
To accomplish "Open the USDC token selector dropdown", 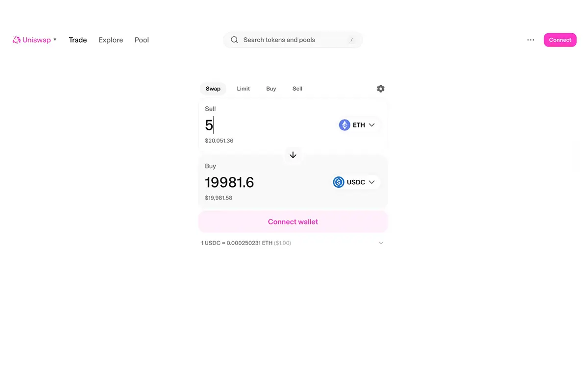I will [356, 182].
